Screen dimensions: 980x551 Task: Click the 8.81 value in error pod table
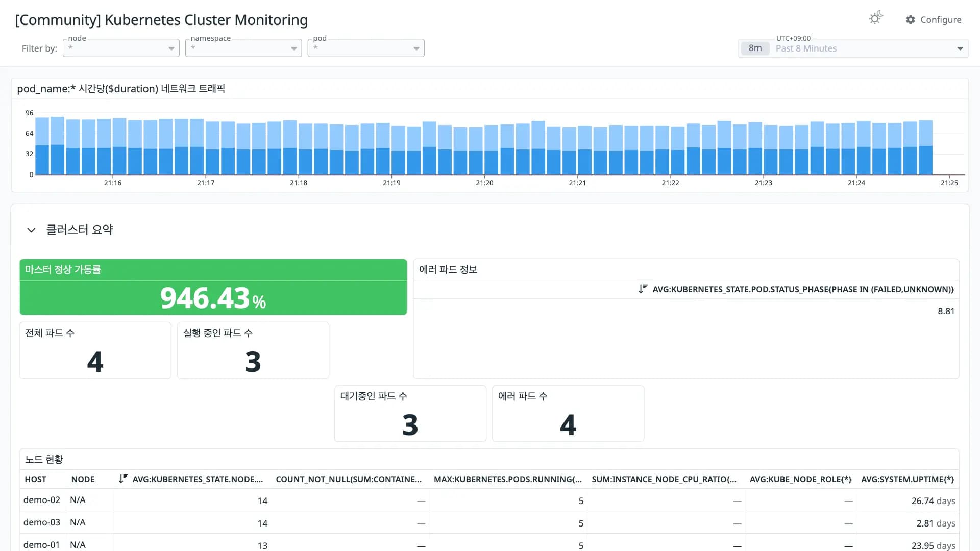[x=946, y=311]
